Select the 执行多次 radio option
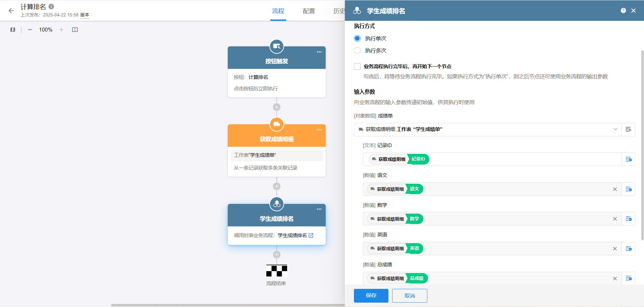The height and width of the screenshot is (307, 644). pos(357,50)
